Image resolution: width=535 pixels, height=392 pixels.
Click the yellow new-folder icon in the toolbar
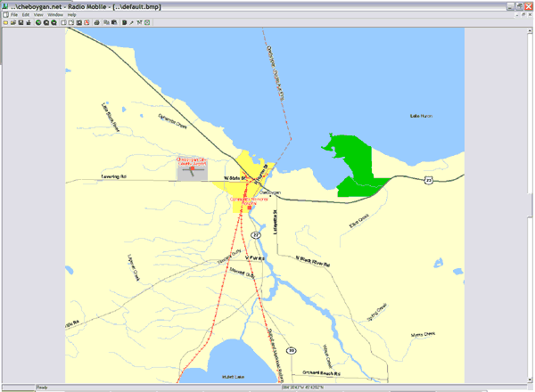[5, 22]
